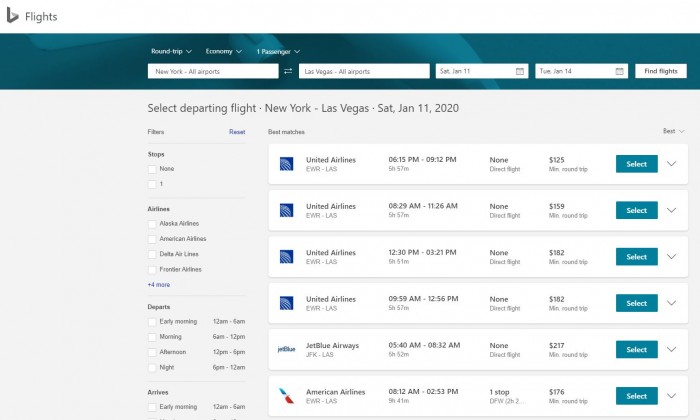Check the None stops filter
Viewport: 700px width, 420px height.
(152, 169)
